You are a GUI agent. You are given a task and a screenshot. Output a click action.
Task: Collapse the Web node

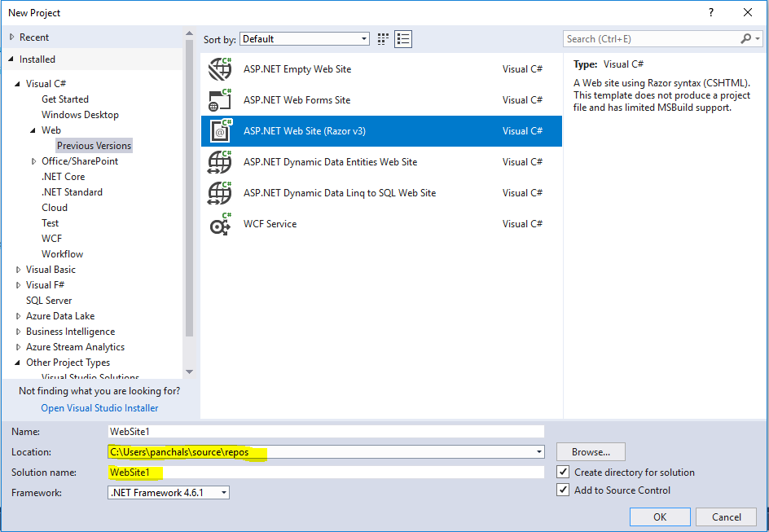tap(33, 130)
